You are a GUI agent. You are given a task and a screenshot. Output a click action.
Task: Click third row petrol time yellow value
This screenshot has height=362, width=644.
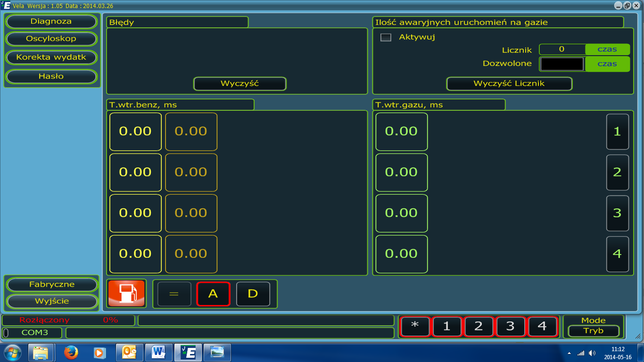click(135, 213)
